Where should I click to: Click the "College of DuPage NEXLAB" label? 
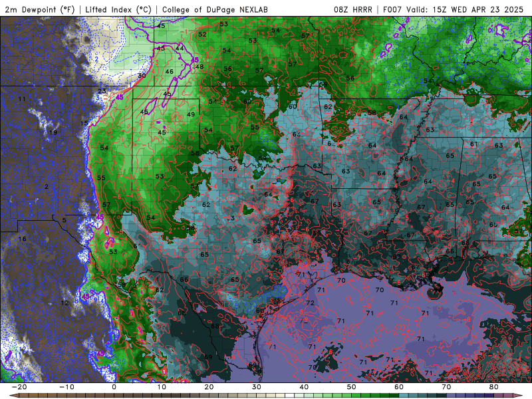click(215, 9)
